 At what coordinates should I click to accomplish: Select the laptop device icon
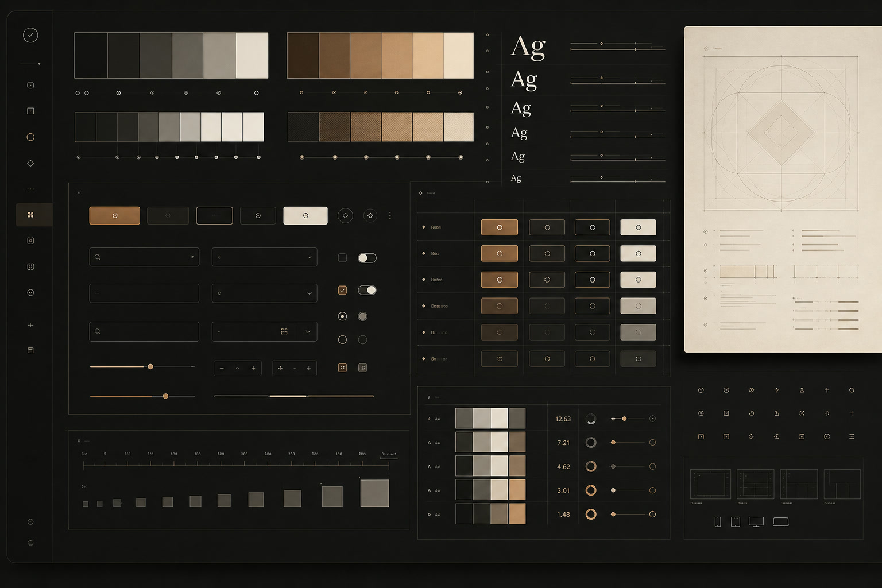(x=781, y=521)
